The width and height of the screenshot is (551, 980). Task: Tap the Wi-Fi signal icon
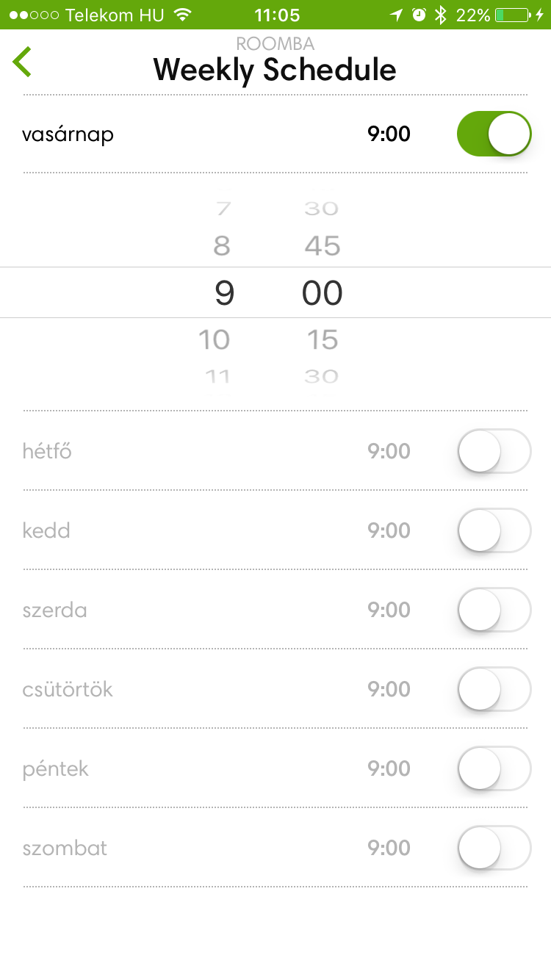[183, 15]
